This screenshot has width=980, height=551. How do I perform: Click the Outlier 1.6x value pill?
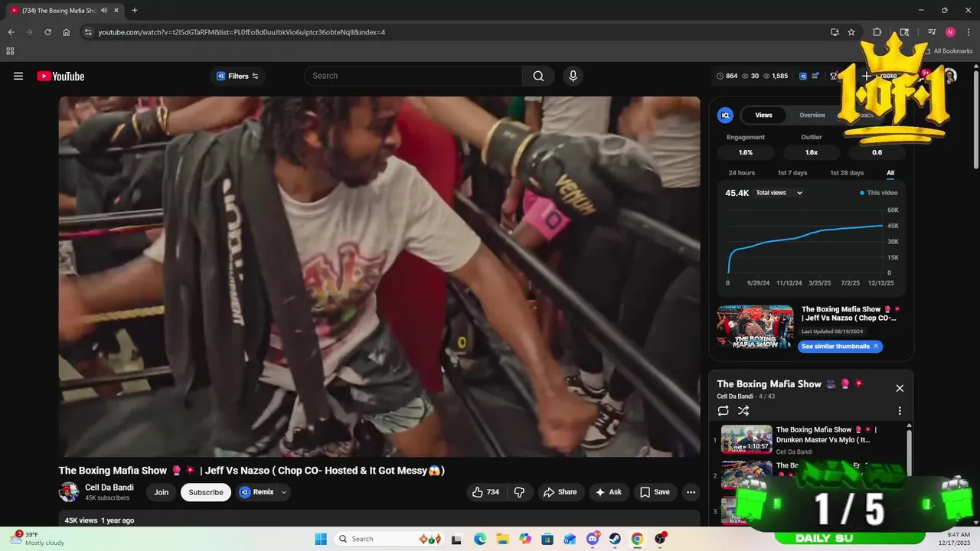click(x=812, y=152)
